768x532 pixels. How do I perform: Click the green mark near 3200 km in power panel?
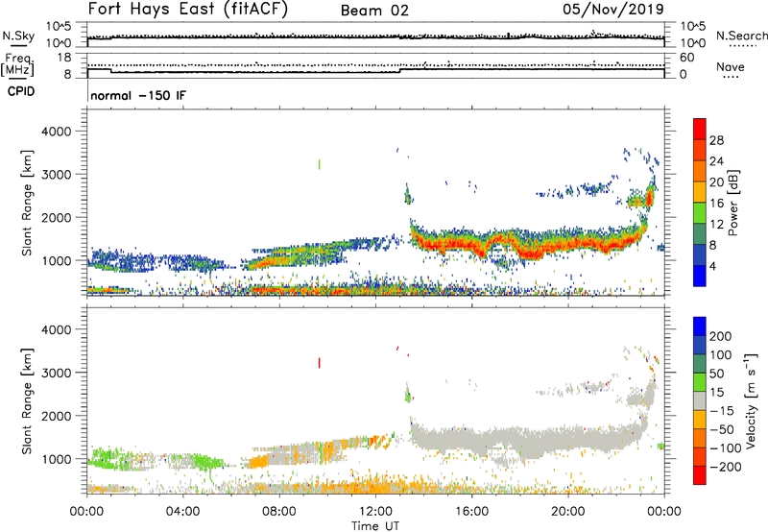(320, 164)
